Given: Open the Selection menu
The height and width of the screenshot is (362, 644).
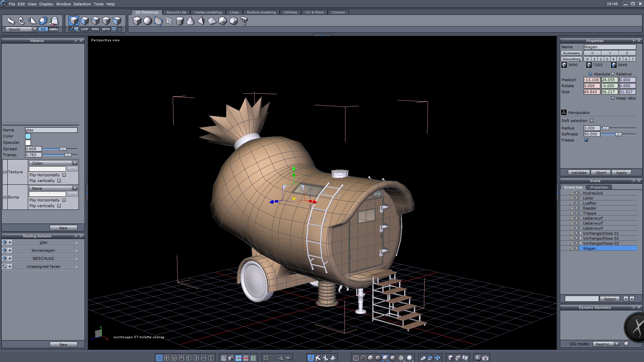Looking at the screenshot, I should (x=82, y=4).
